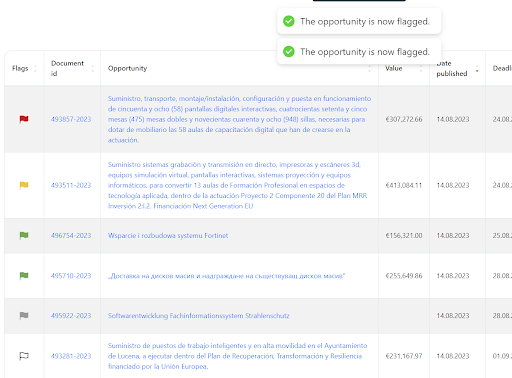Open Wsparcie i rozbudowa systemu Fortinet
The height and width of the screenshot is (378, 512).
tap(168, 235)
